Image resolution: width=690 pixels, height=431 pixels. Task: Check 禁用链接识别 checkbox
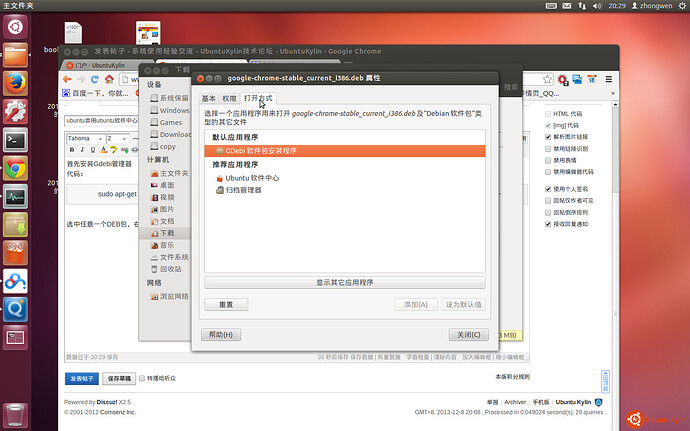pyautogui.click(x=548, y=149)
